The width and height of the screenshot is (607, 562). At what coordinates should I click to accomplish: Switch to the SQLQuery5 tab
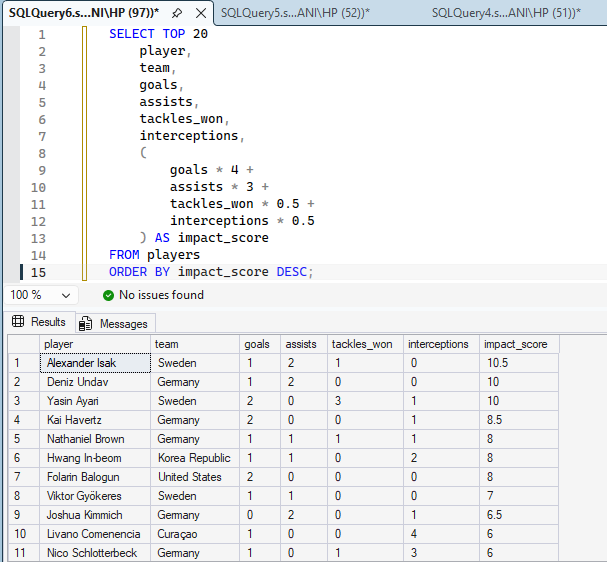295,13
